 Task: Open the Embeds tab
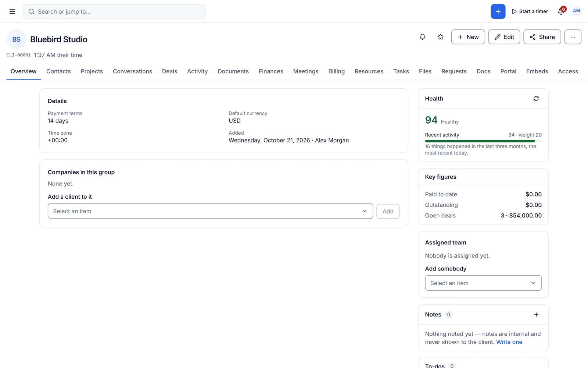(537, 71)
